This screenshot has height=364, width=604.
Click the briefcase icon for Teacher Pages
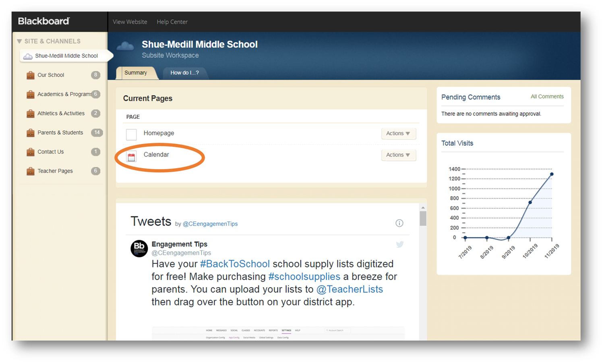pos(31,171)
